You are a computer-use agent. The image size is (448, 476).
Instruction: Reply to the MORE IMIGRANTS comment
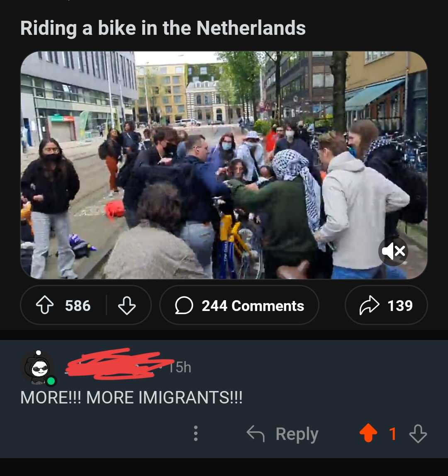[x=282, y=434]
